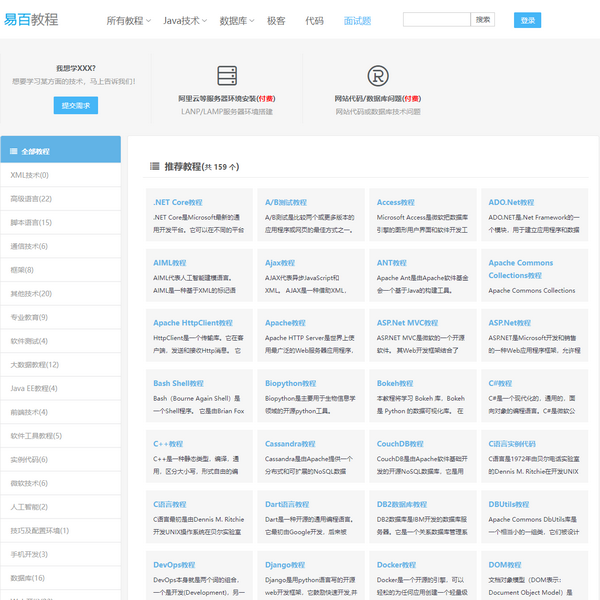This screenshot has width=600, height=600.
Task: Open the 大数据教程 sidebar category
Action: (34, 365)
